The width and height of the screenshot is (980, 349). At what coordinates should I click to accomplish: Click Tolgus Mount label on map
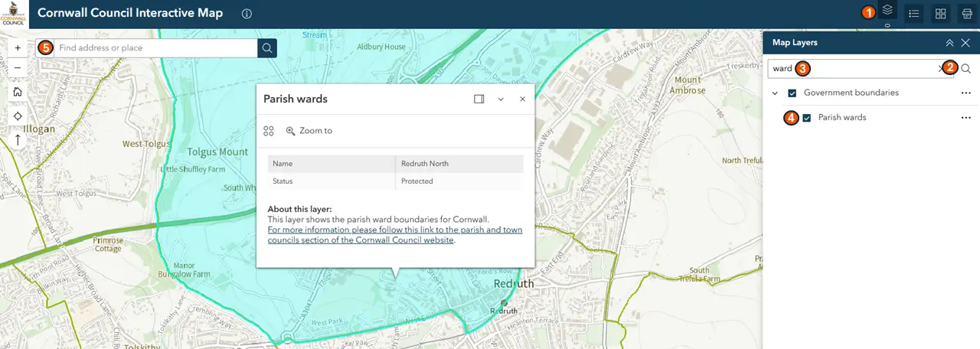click(x=218, y=152)
